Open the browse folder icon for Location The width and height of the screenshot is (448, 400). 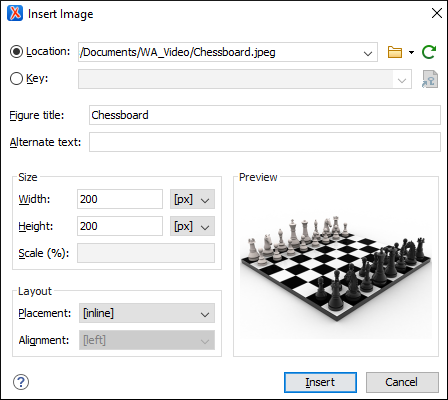tap(395, 52)
